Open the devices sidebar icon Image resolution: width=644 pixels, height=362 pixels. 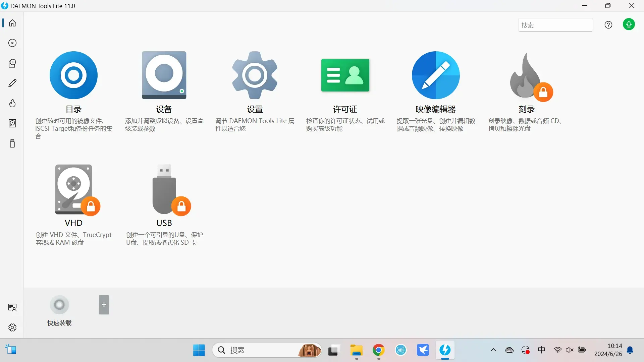(x=12, y=63)
